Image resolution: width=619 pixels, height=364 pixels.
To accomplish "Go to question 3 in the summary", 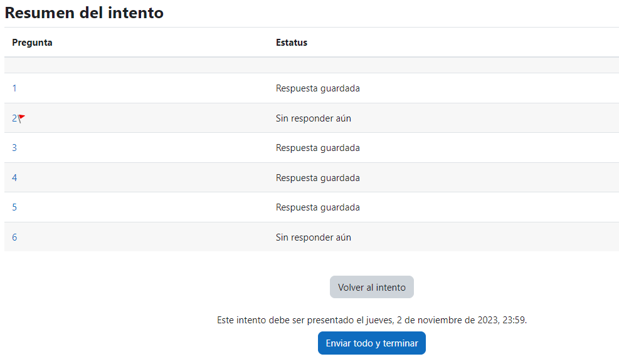I will coord(14,148).
